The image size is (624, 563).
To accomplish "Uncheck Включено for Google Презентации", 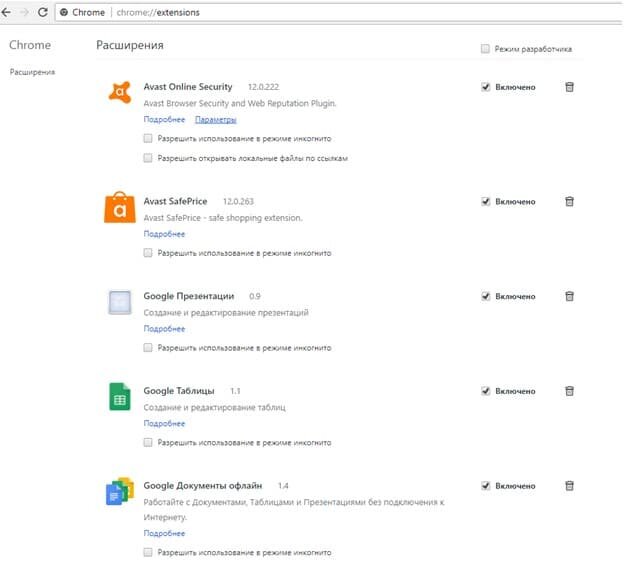I will pos(486,296).
